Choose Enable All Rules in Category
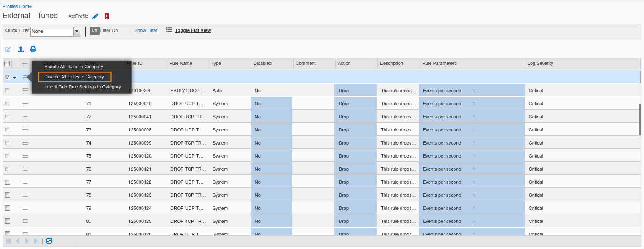 tap(74, 67)
